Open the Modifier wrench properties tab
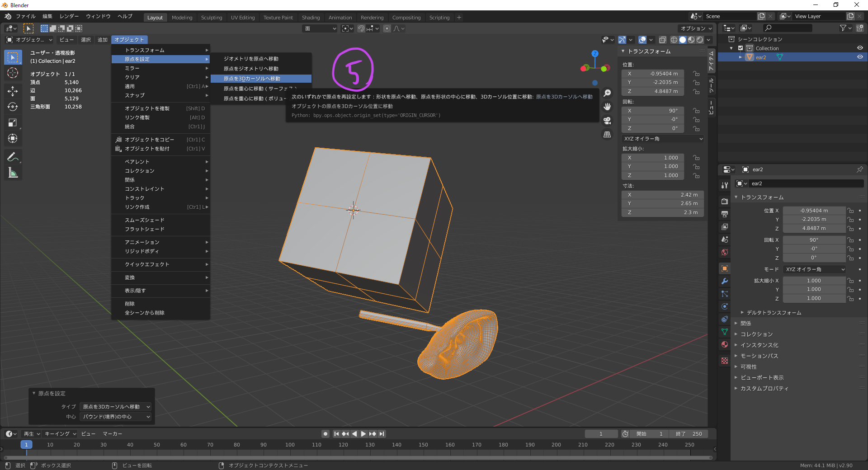 tap(725, 281)
